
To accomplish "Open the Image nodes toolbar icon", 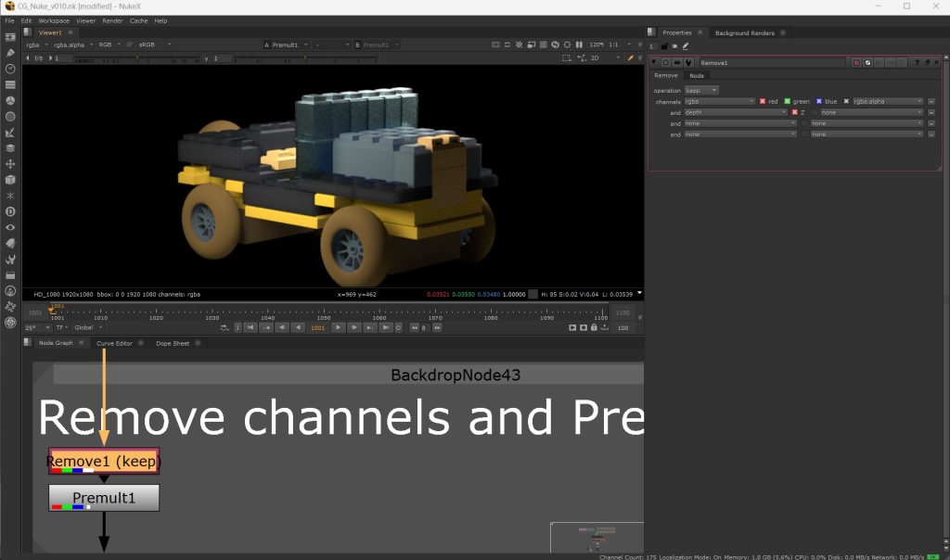I will click(x=10, y=37).
